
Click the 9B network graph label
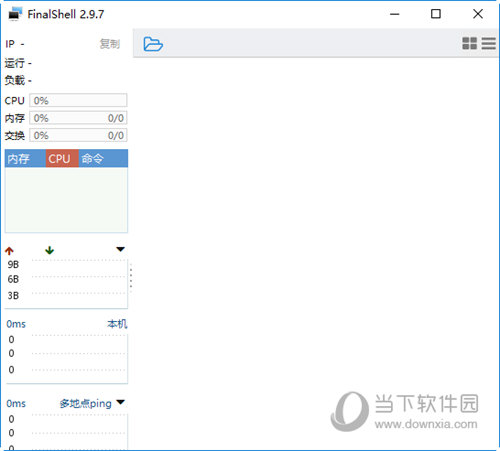(x=13, y=264)
